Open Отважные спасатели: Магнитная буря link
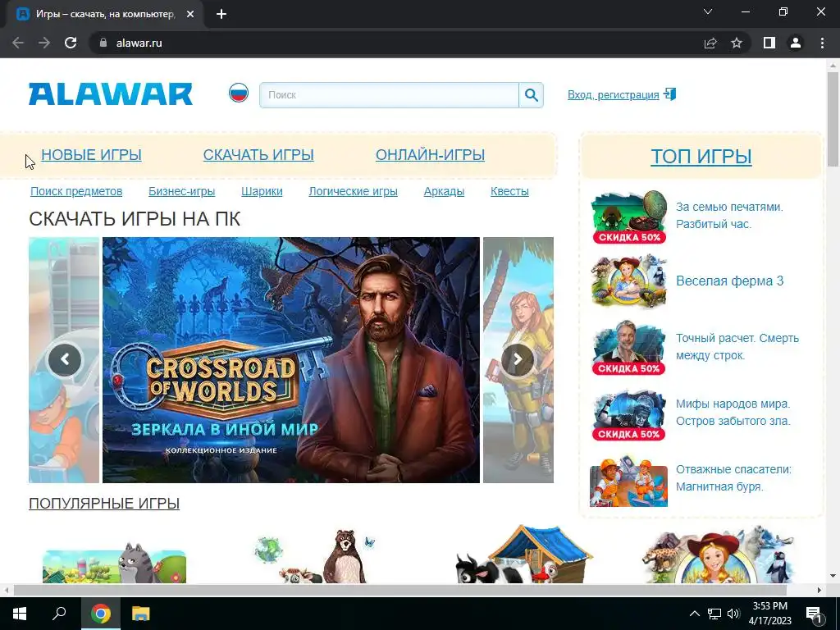 [733, 478]
